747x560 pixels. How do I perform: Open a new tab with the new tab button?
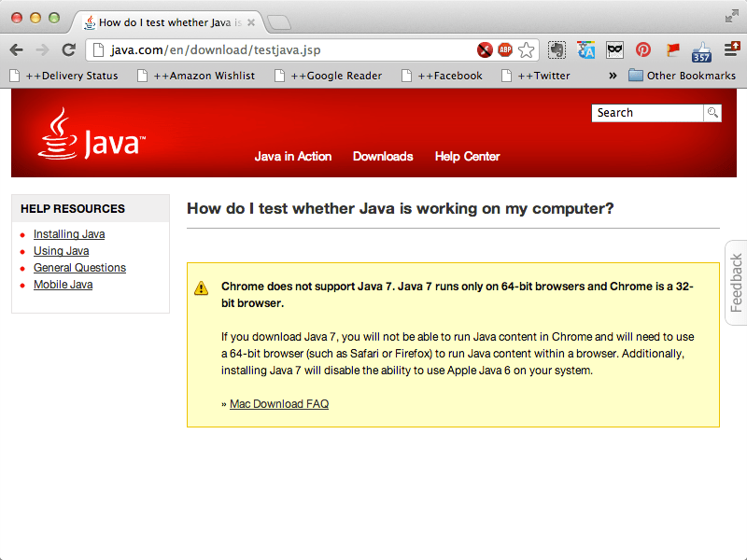coord(278,22)
